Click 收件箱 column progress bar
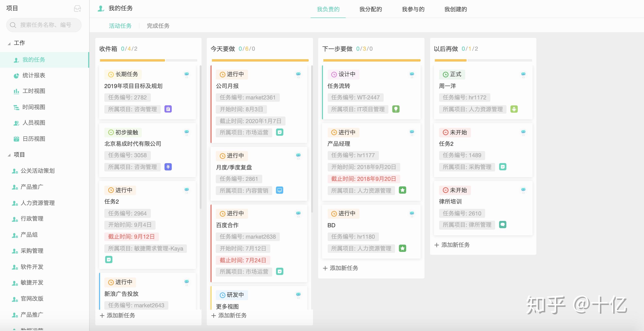 pyautogui.click(x=148, y=60)
